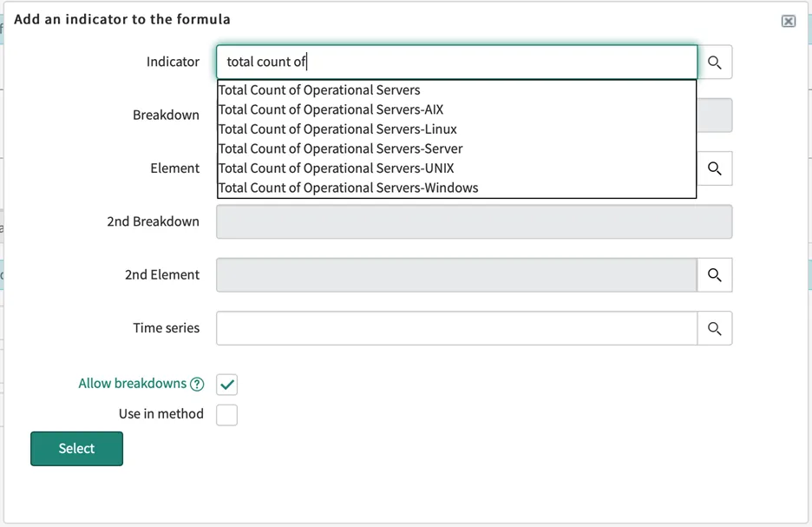The height and width of the screenshot is (527, 812).
Task: Click the Indicator lookup magnifier icon
Action: 714,63
